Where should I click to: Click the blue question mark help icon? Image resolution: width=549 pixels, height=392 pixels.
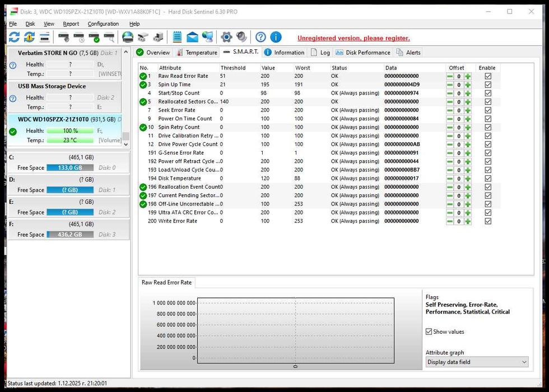click(x=260, y=38)
